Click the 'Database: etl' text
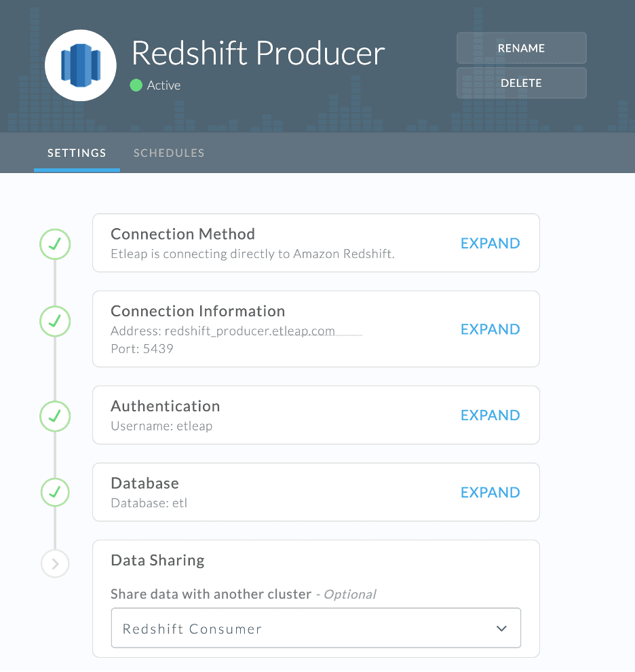Viewport: 635px width, 672px height. tap(149, 503)
